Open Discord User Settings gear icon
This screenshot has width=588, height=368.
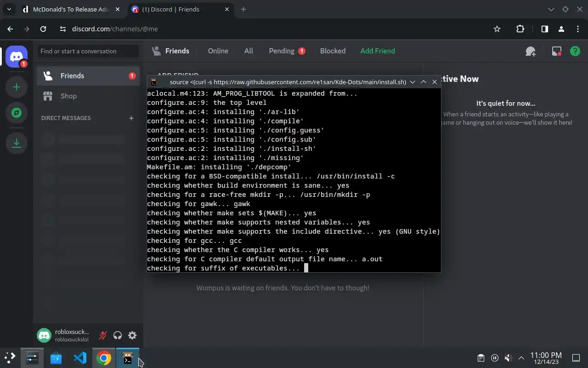pos(132,335)
